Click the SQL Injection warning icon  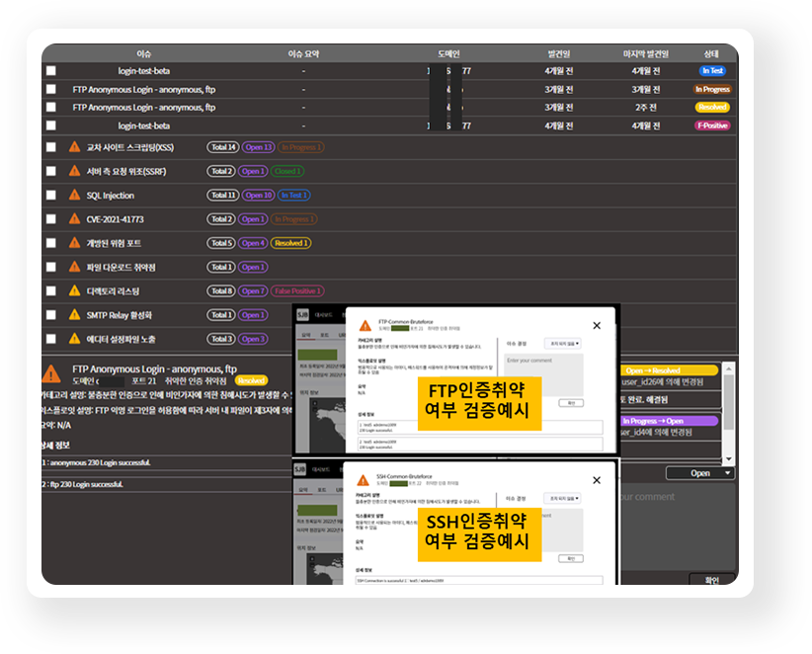tap(74, 196)
